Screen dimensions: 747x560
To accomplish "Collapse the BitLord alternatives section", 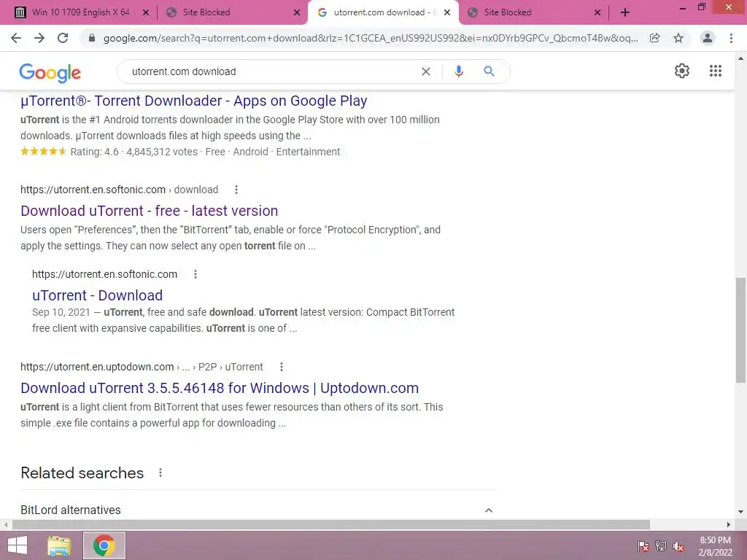I will pyautogui.click(x=488, y=510).
